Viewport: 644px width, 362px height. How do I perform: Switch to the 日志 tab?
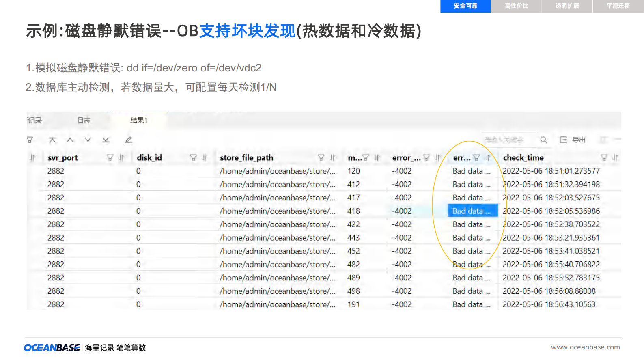(84, 120)
